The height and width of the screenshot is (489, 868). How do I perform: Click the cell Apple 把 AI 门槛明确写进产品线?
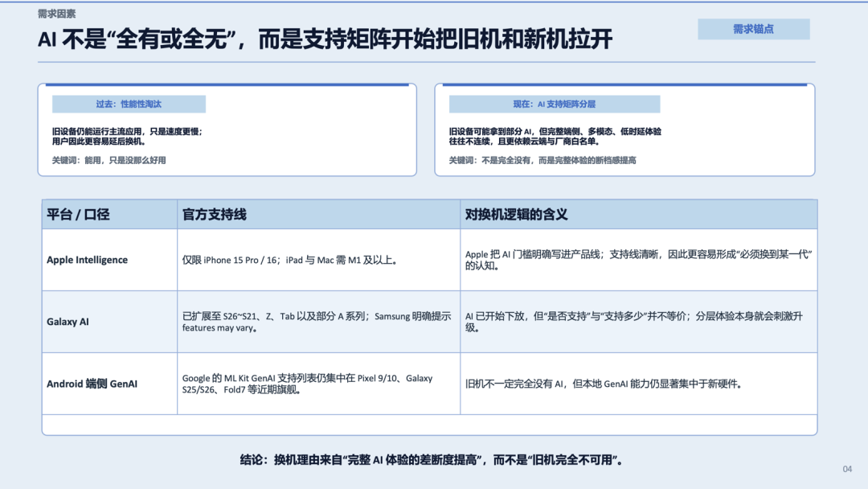pos(638,260)
